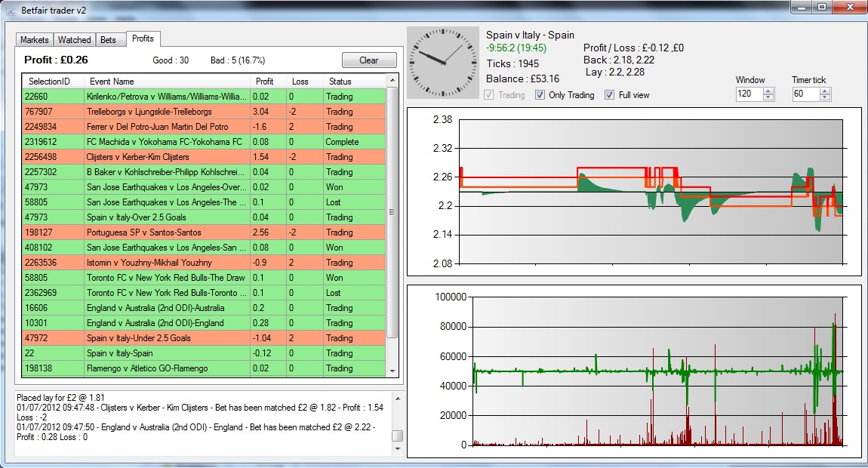Select Toronto FC v New York-The Draw row

tap(204, 278)
